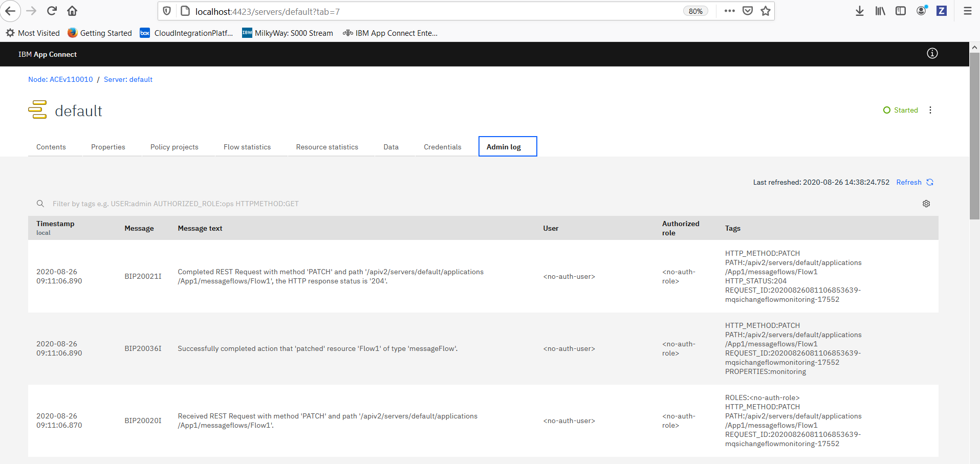
Task: Open the IBM App Connect info icon
Action: (932, 53)
